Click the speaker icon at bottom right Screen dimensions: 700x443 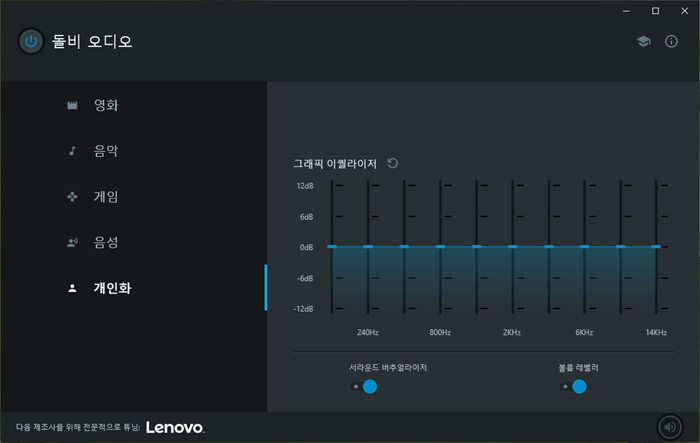[x=670, y=427]
